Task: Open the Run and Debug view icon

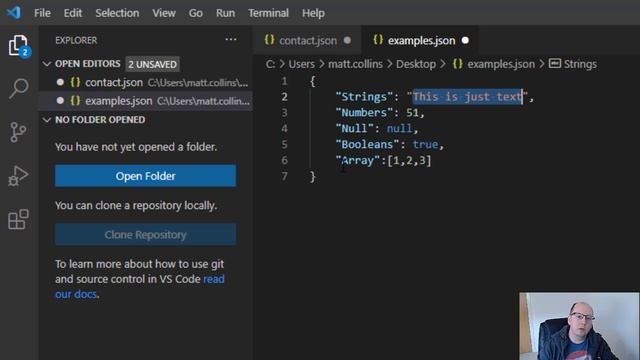Action: pyautogui.click(x=18, y=176)
